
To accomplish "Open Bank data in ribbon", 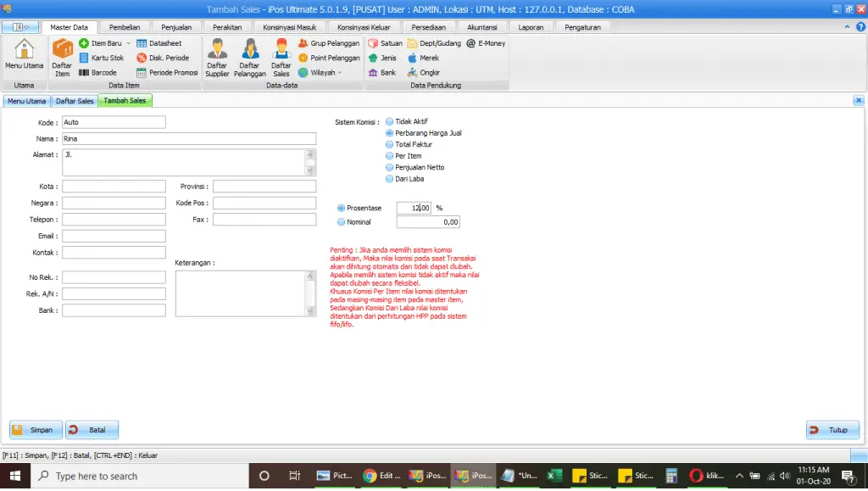I will 382,73.
